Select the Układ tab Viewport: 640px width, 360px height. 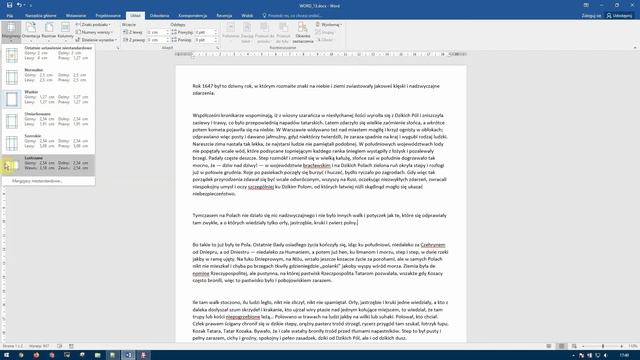coord(135,16)
